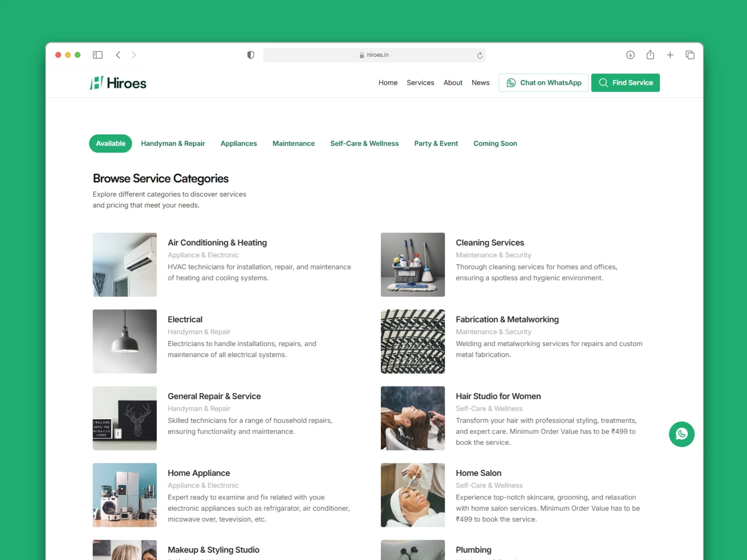
Task: Open the Downloads icon in the toolbar
Action: point(631,55)
